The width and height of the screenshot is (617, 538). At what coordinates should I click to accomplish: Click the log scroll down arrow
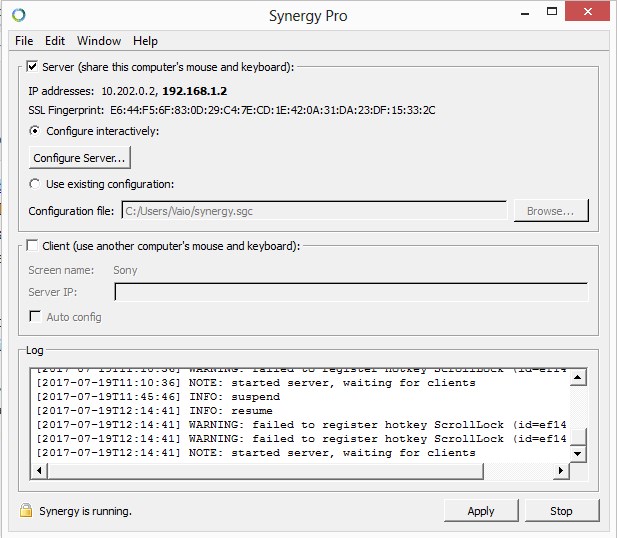coord(578,454)
